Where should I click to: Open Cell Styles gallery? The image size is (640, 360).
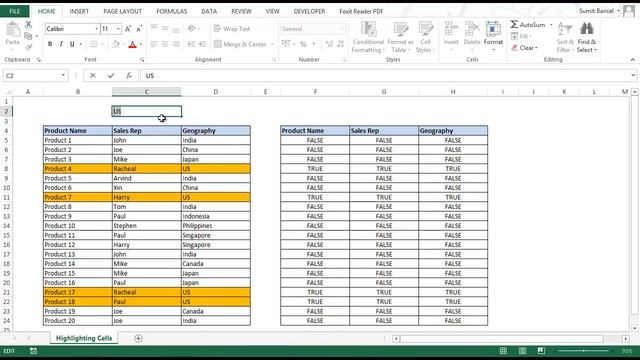(425, 38)
